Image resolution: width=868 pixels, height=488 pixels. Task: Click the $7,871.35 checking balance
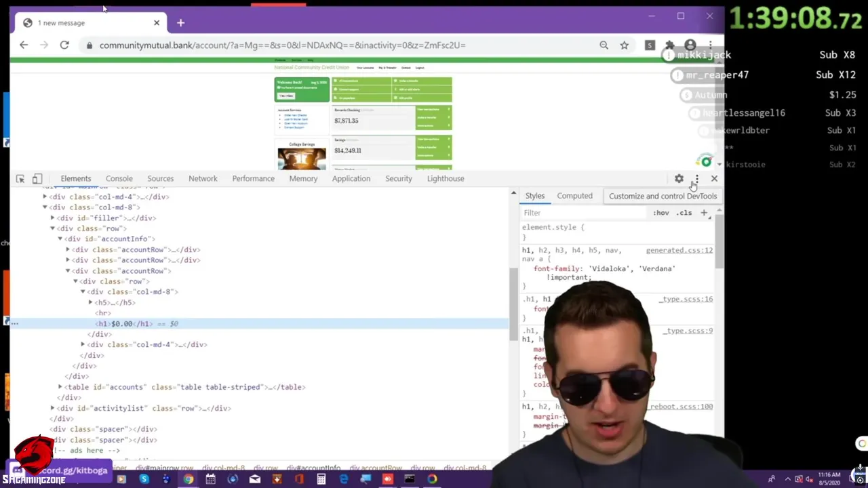click(x=346, y=121)
